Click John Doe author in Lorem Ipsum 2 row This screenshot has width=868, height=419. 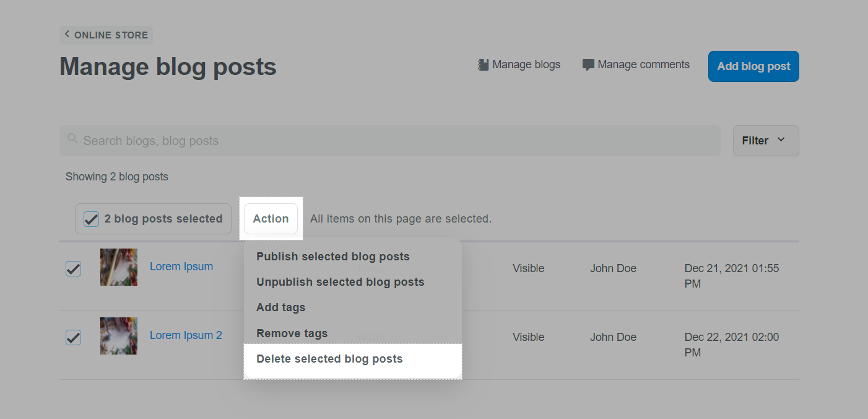click(613, 337)
